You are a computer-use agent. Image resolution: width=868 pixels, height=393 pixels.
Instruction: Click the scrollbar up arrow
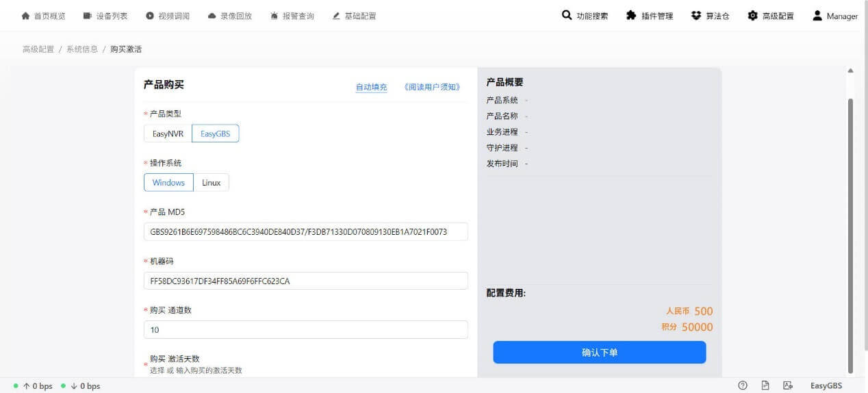point(851,71)
